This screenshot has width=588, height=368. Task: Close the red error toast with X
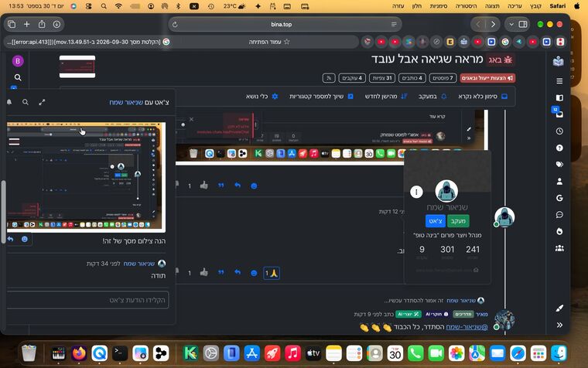191,119
